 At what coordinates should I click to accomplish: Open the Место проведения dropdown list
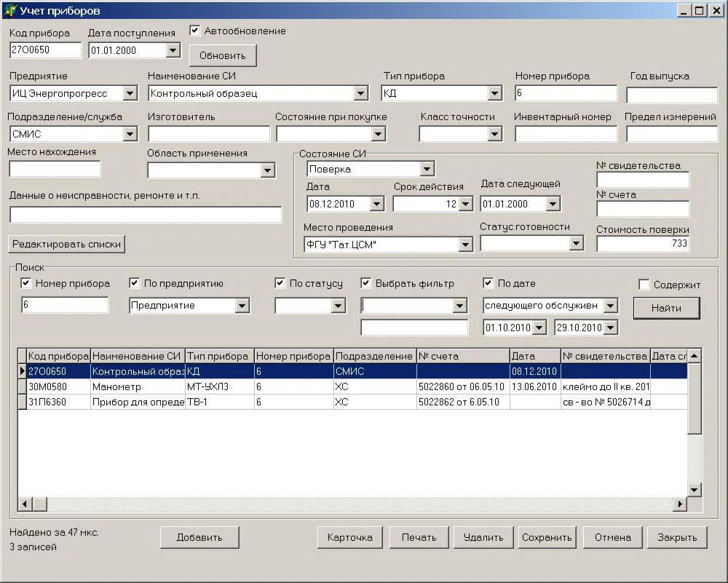coord(466,245)
